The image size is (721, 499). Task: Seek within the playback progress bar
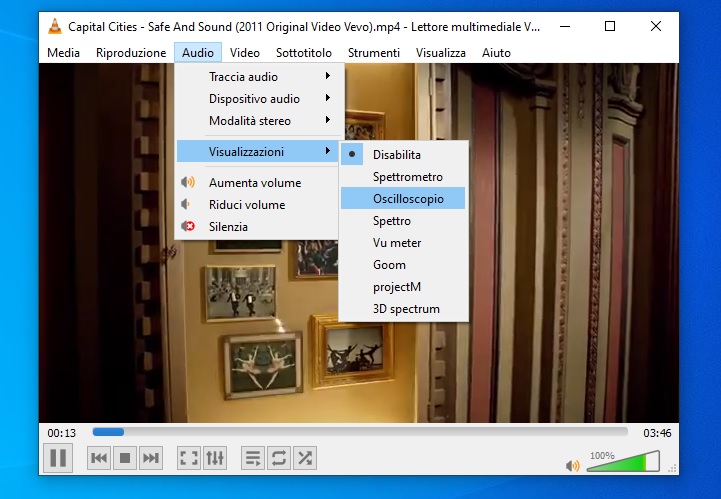[360, 432]
